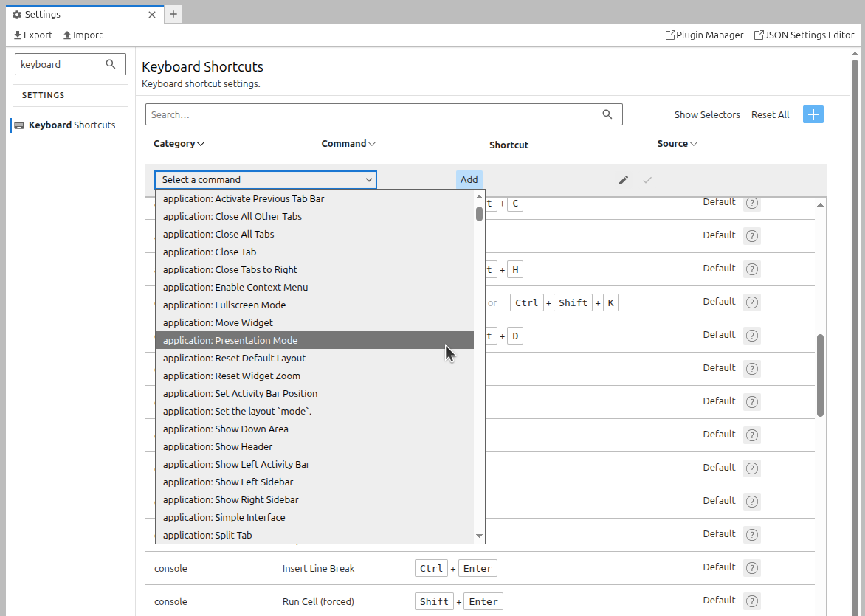Choose application: Close Tabs to Right
This screenshot has height=616, width=865.
click(314, 270)
